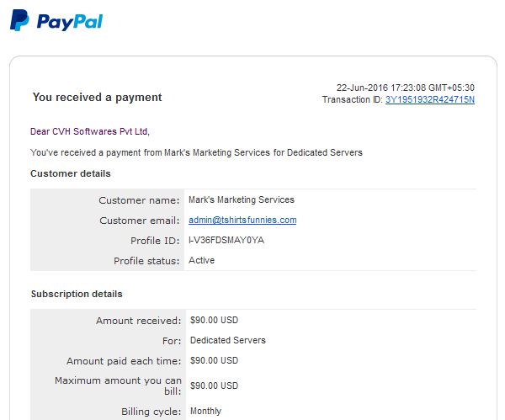Select the 'You received a payment' heading
Image resolution: width=505 pixels, height=420 pixels.
[97, 98]
